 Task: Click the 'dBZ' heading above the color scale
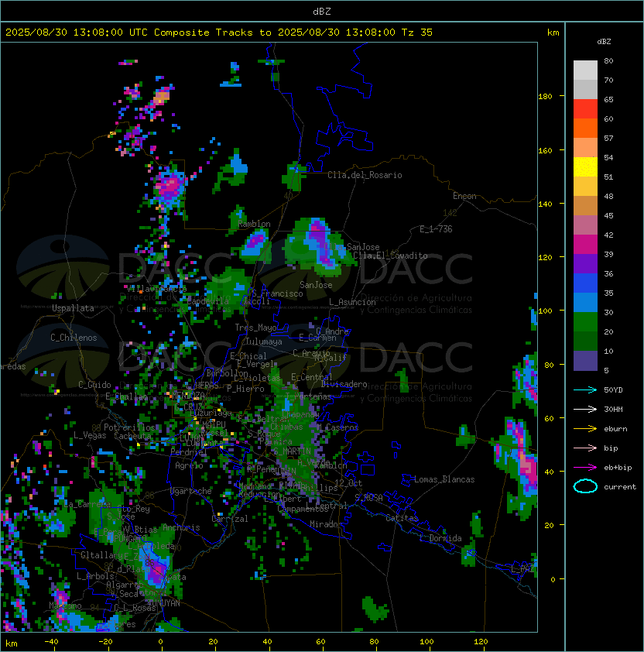point(604,42)
